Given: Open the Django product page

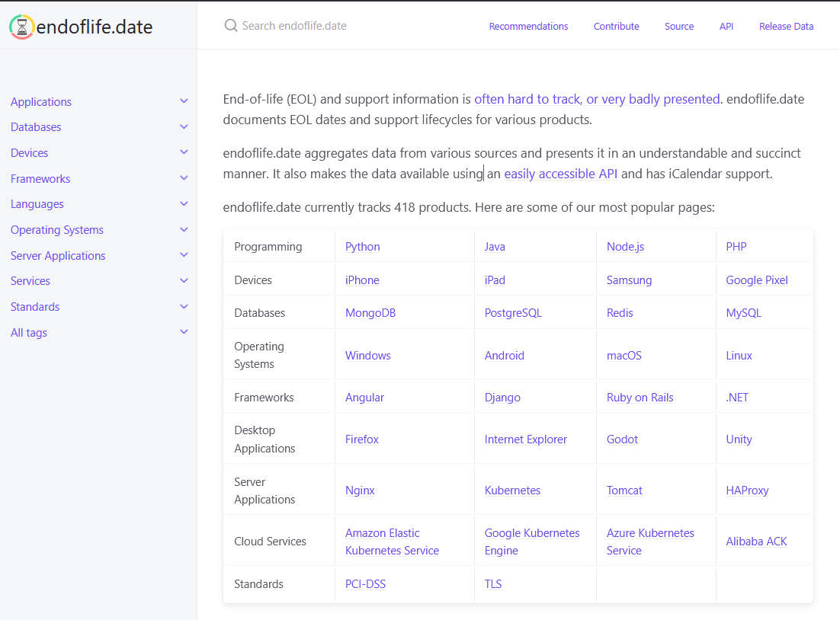Looking at the screenshot, I should coord(502,398).
